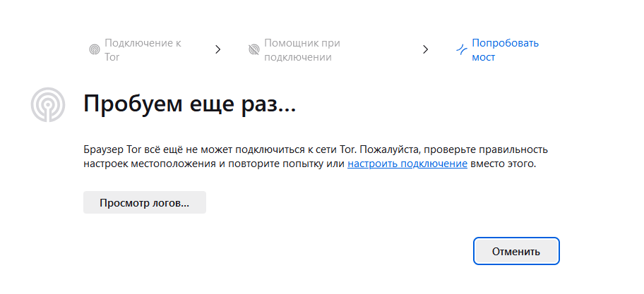
Task: Click the word 'мост' in the blue breadcrumb
Action: [x=484, y=57]
